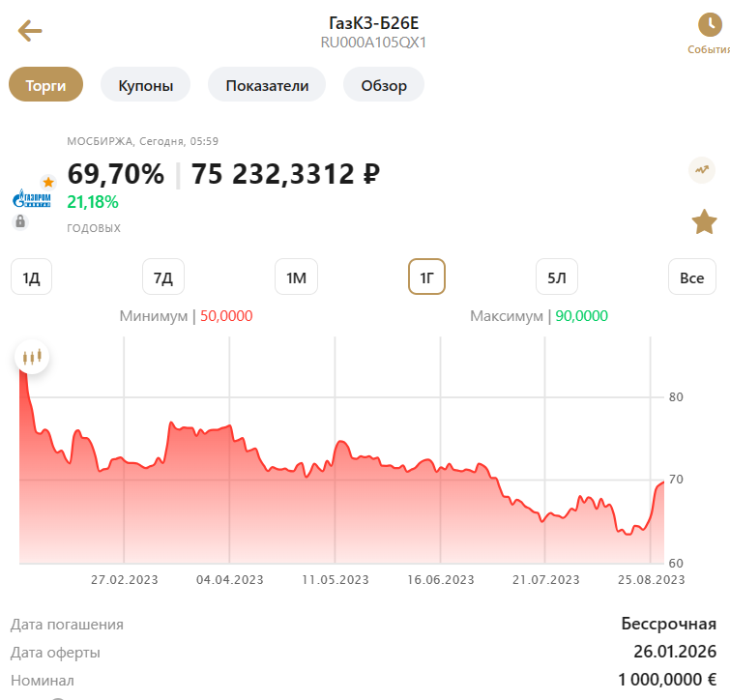Click the small orange star badge
Image resolution: width=730 pixels, height=700 pixels.
[48, 182]
